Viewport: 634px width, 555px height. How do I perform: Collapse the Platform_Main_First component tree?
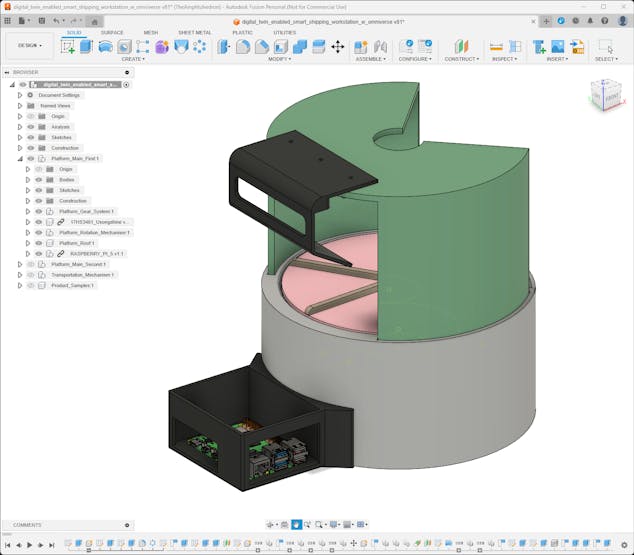pos(19,158)
